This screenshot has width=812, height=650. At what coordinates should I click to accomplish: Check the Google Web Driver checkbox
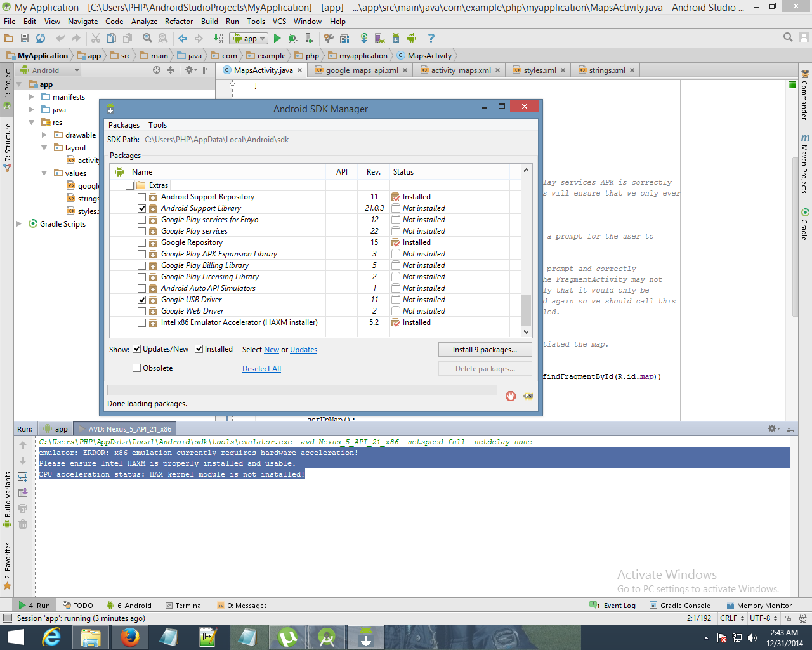click(x=142, y=311)
